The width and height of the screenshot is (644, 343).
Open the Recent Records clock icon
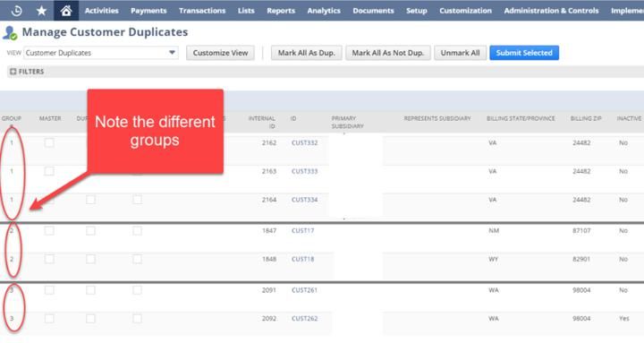click(16, 10)
